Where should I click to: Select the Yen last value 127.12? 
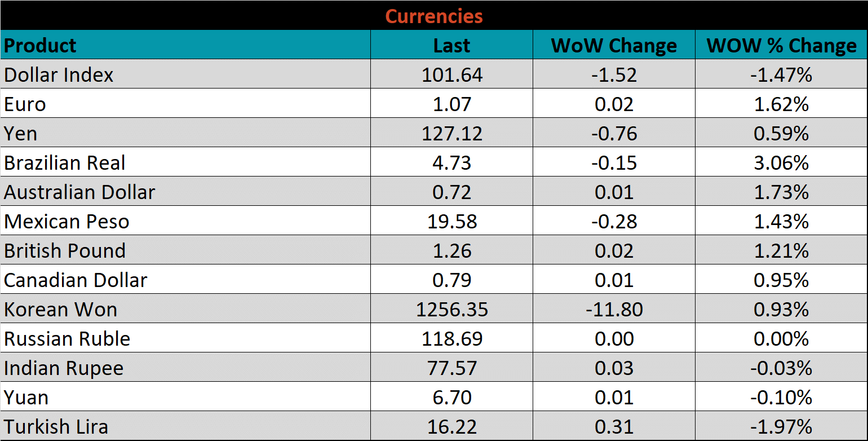coord(451,134)
